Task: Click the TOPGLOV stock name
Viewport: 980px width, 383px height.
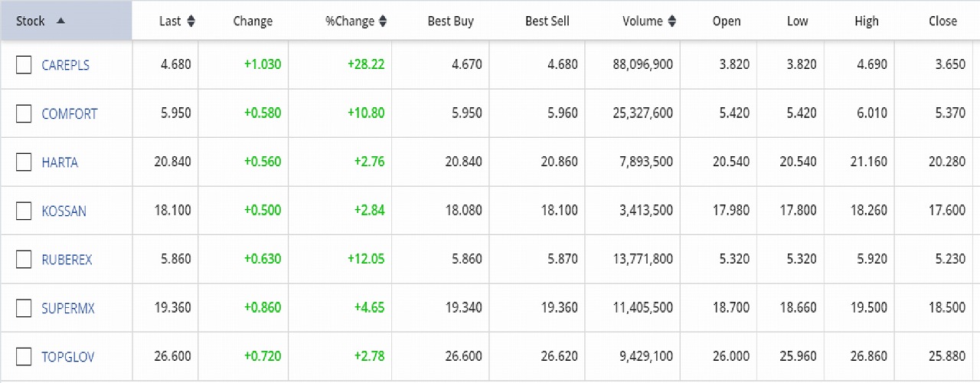Action: point(68,356)
